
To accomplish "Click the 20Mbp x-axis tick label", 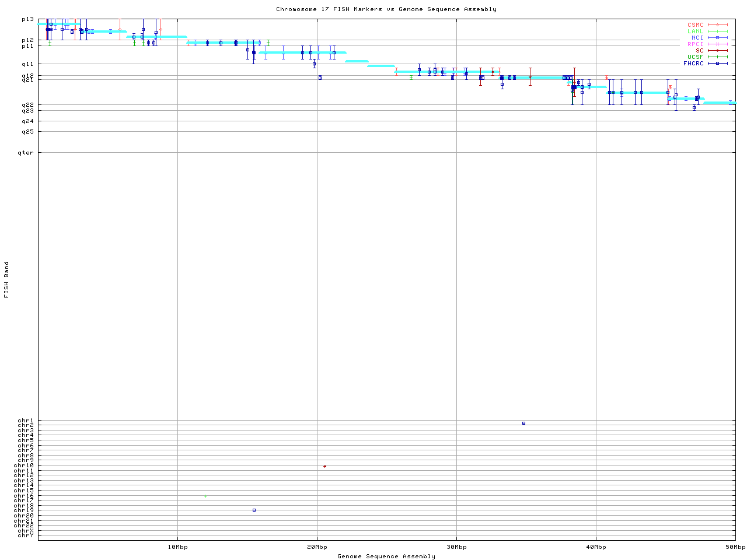I will tap(317, 547).
